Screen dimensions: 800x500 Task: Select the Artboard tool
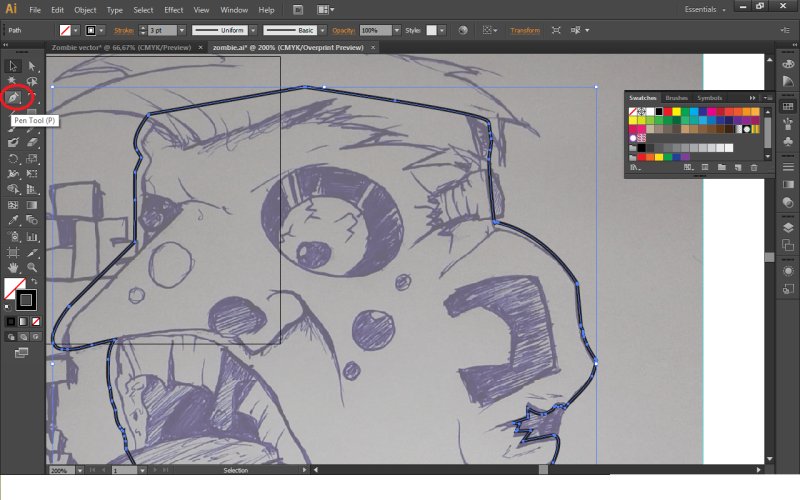pos(13,252)
